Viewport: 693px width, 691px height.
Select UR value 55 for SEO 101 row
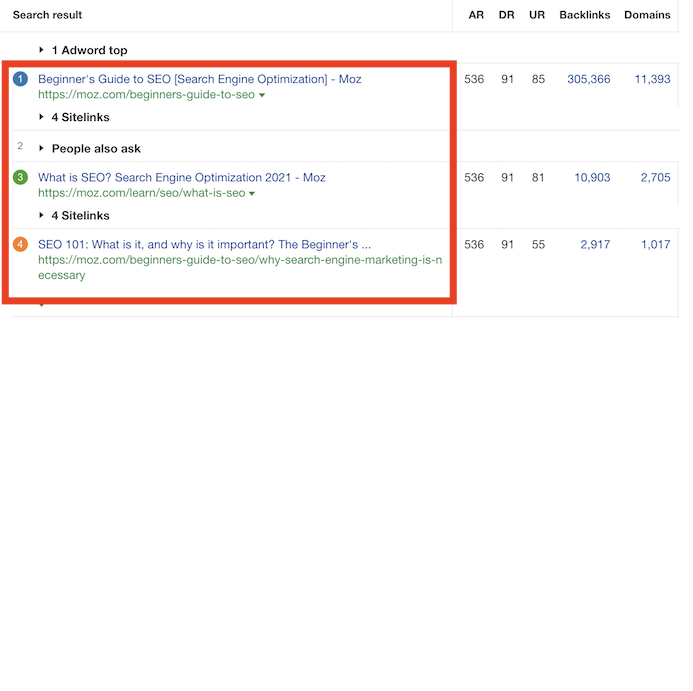point(538,244)
